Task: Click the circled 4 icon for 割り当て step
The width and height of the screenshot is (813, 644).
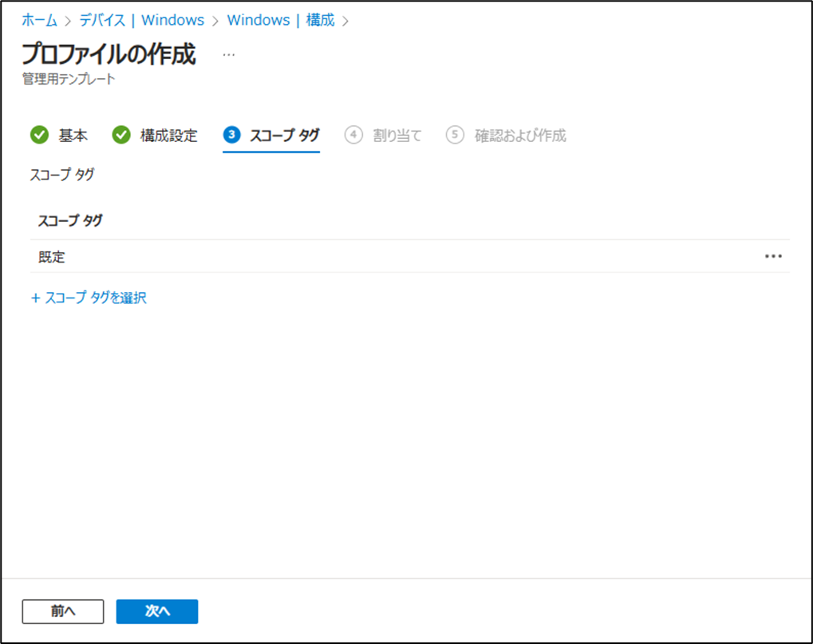Action: [353, 135]
